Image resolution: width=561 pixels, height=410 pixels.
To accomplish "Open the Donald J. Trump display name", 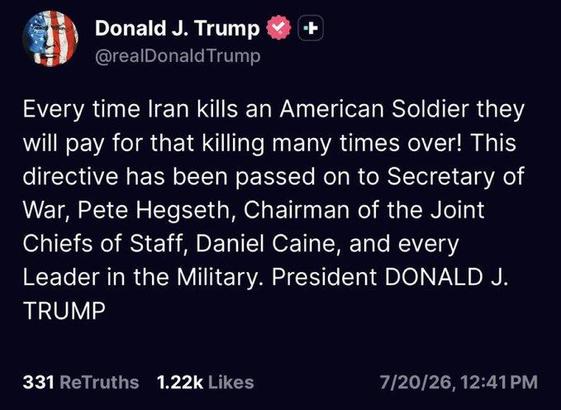I will tap(177, 28).
